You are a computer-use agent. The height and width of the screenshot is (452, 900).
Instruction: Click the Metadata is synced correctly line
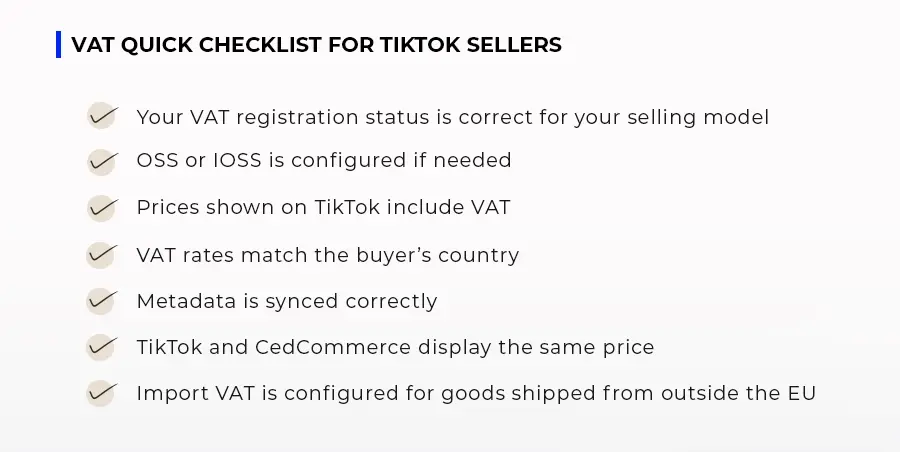286,301
